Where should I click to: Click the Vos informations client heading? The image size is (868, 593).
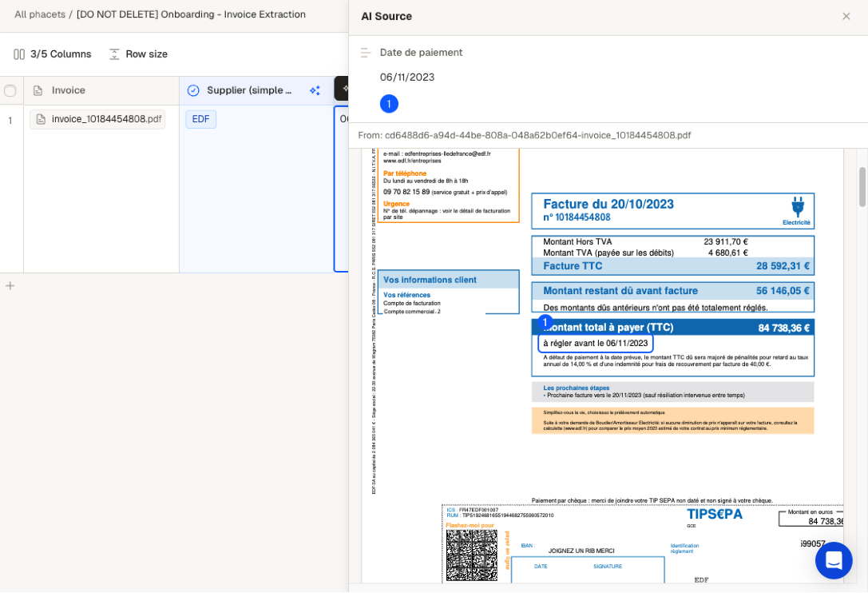coord(430,280)
